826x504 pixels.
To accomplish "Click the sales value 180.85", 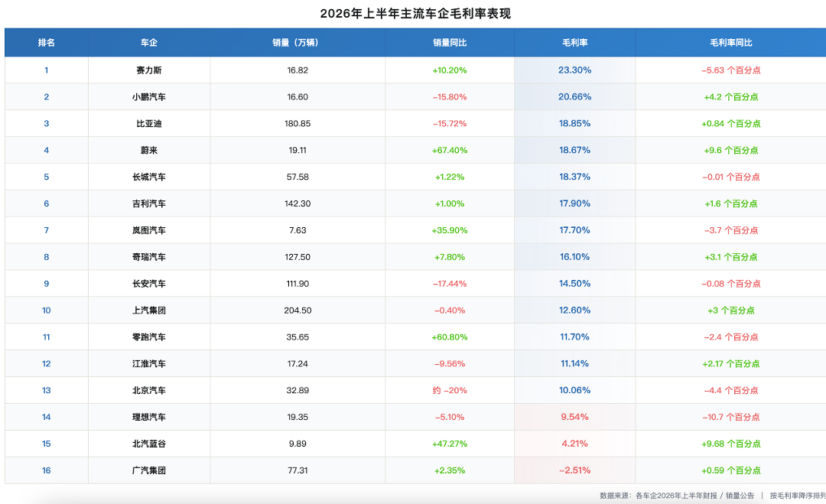I will point(298,124).
